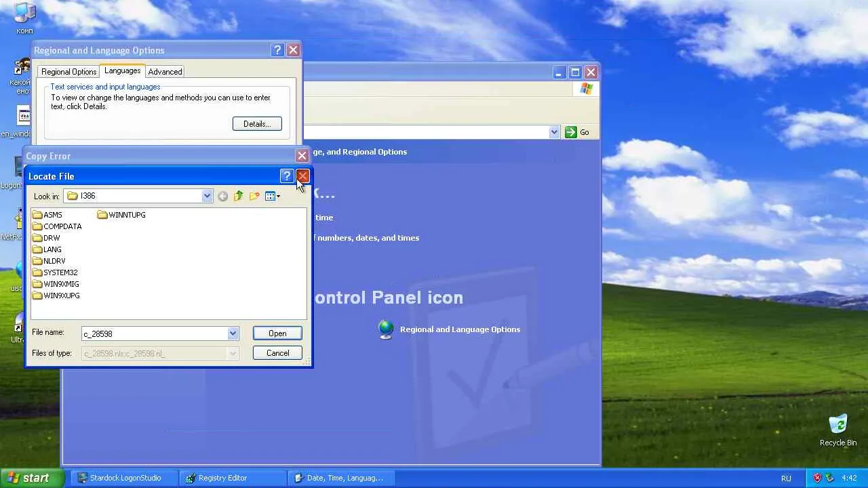Open the Start menu
Image resolution: width=868 pixels, height=488 pixels.
tap(32, 478)
